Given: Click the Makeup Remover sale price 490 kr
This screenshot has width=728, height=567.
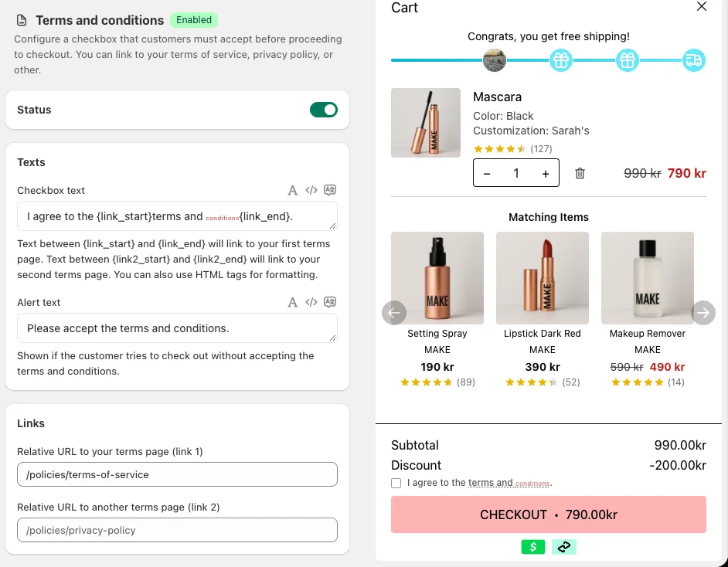Looking at the screenshot, I should pyautogui.click(x=667, y=367).
